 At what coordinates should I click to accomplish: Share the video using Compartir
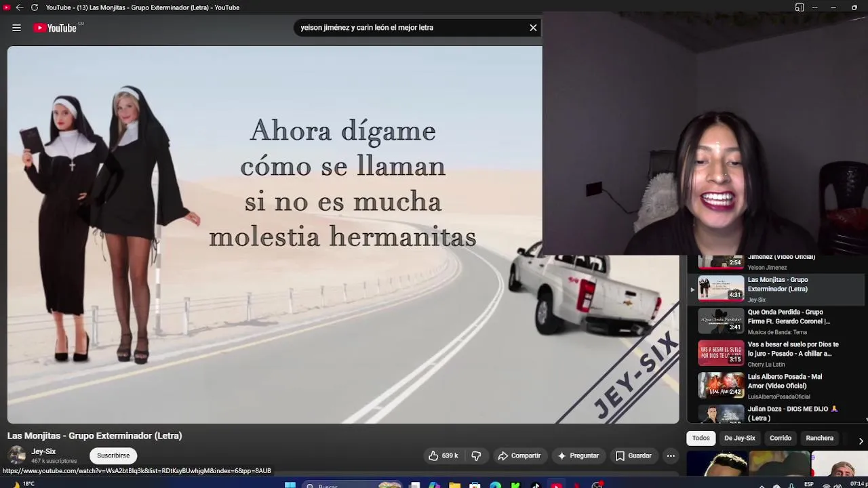(x=519, y=456)
